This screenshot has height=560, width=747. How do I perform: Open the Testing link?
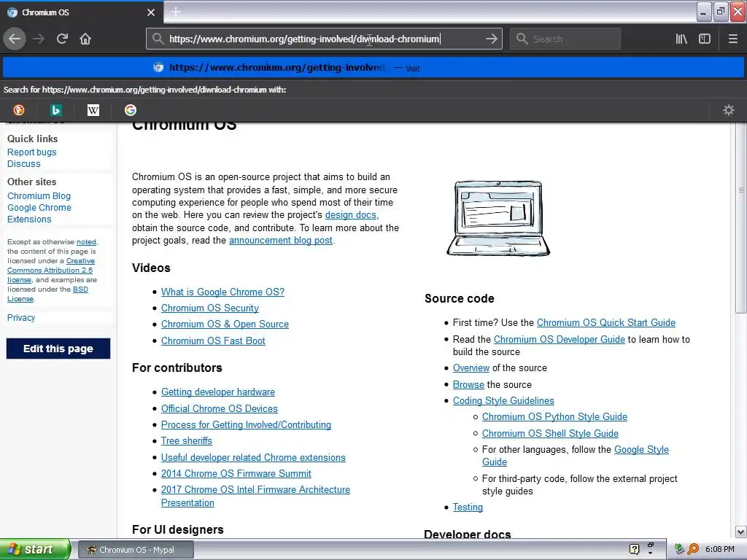[468, 507]
